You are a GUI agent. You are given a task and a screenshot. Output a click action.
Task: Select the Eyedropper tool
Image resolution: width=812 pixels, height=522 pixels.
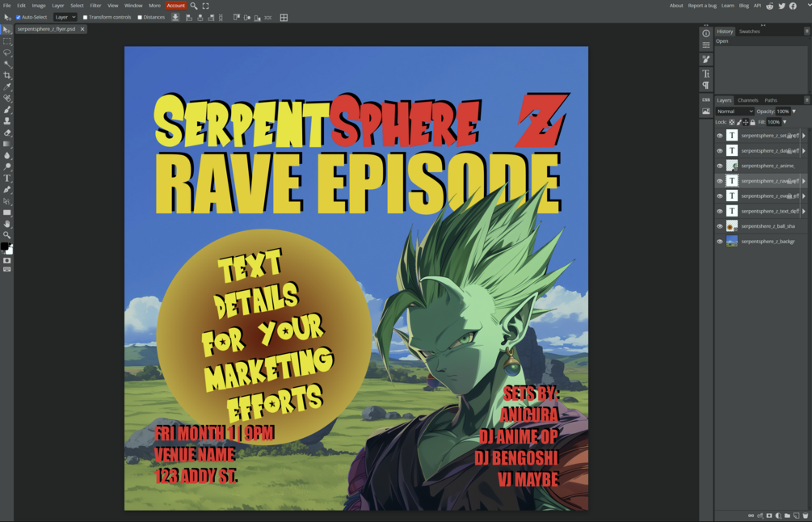(x=6, y=86)
